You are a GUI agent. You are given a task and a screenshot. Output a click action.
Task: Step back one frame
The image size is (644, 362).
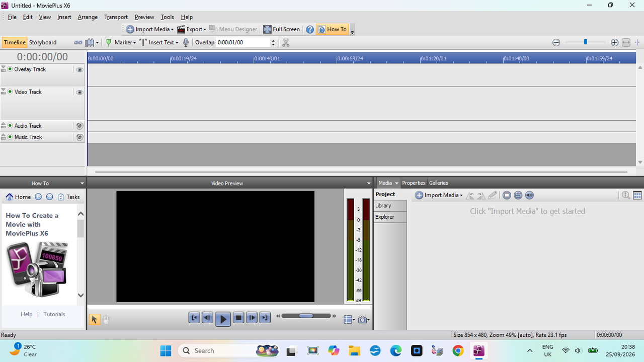[207, 318]
